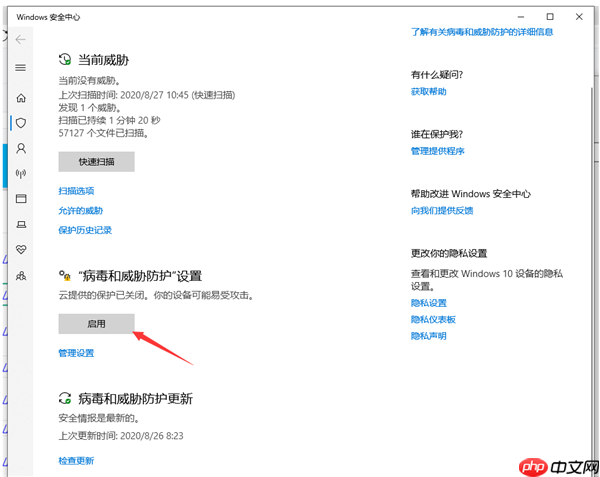Viewport: 600px width, 477px height.
Task: Click 向我们提供反馈 link
Action: (x=442, y=211)
